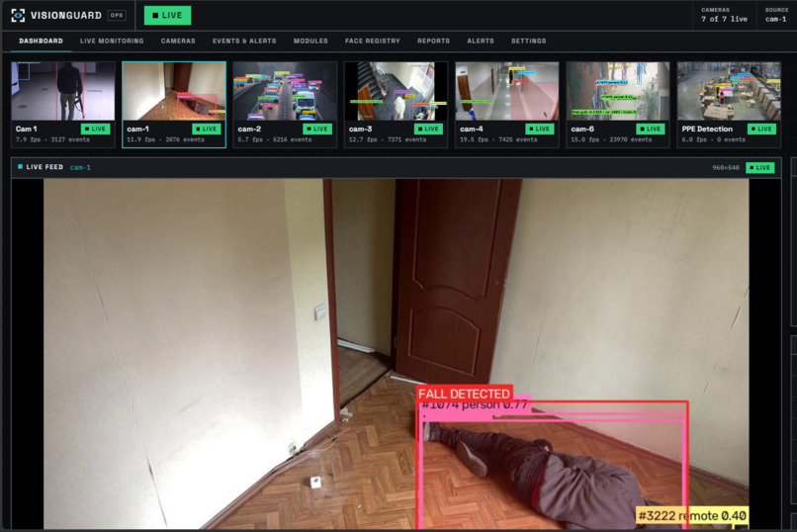The image size is (797, 532).
Task: Click the '#1074 person 0.77' detection label
Action: (475, 405)
